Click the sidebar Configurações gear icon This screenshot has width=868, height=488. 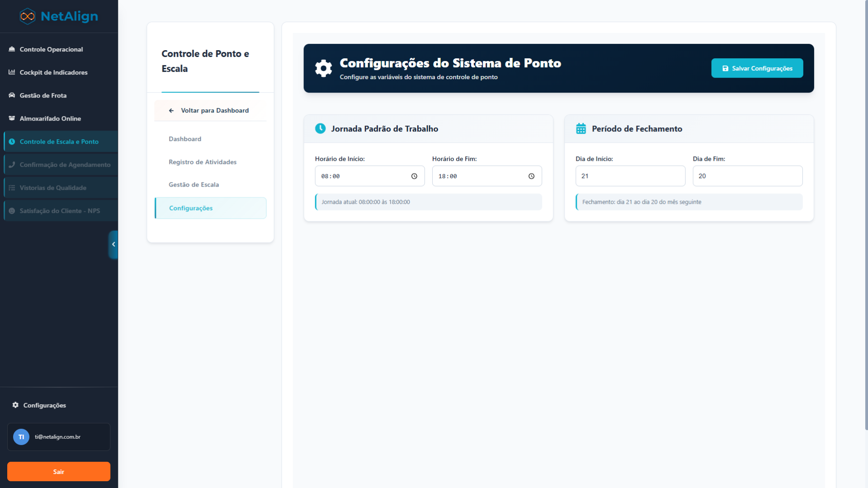coord(15,405)
